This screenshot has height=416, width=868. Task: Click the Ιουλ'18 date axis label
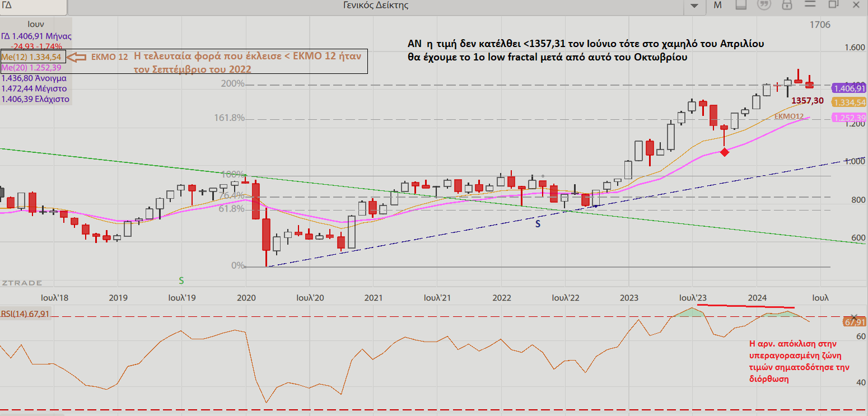click(x=55, y=297)
